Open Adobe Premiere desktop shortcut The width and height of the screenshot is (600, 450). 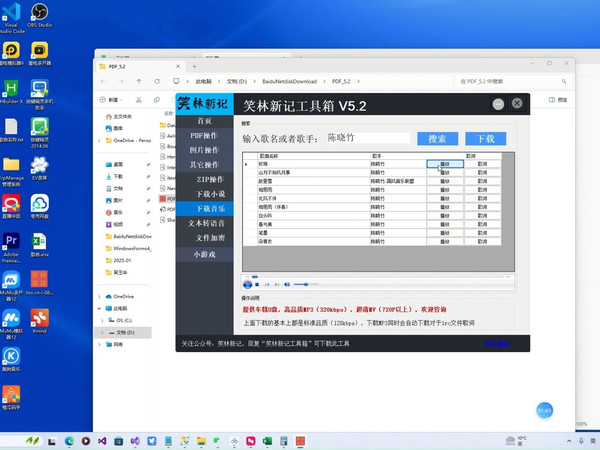click(x=11, y=248)
